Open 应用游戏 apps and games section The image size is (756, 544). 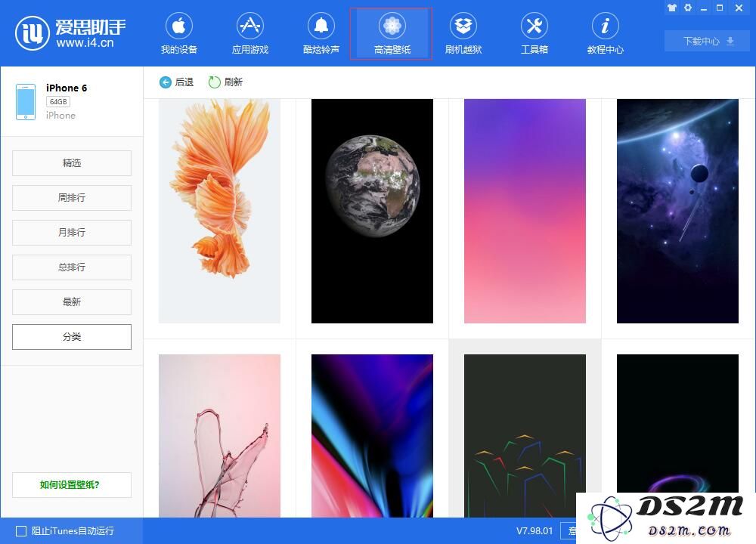point(249,34)
